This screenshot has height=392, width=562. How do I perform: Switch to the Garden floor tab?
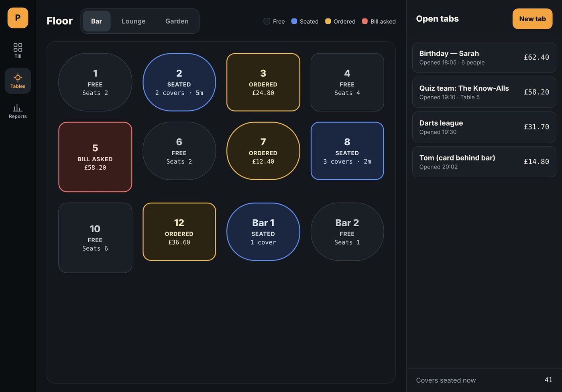pos(177,21)
